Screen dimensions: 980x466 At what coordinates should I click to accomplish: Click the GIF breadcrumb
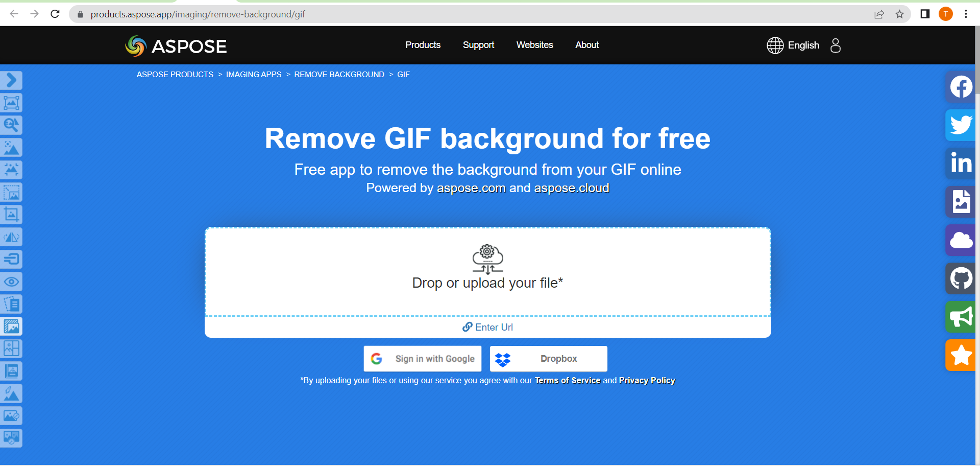point(403,75)
